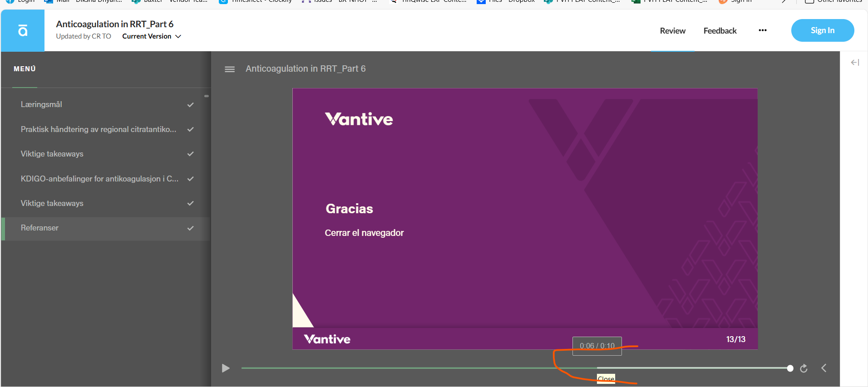Open the three-dot more options menu

[763, 30]
